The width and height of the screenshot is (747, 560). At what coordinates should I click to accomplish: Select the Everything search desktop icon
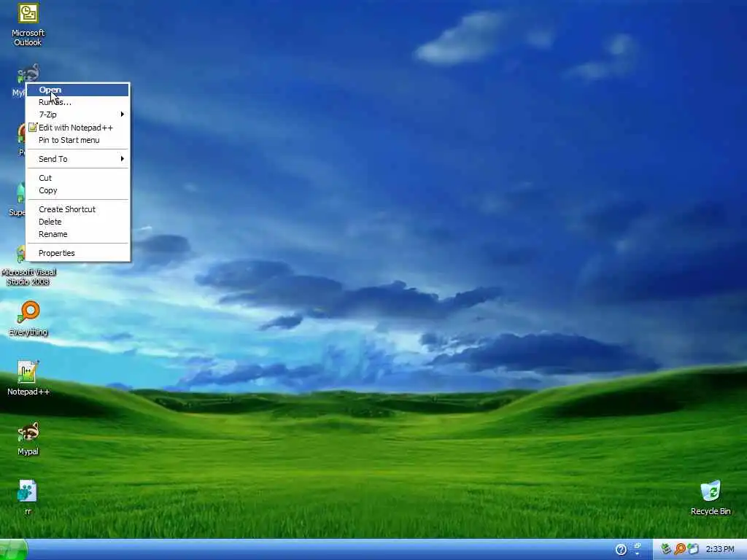tap(28, 319)
